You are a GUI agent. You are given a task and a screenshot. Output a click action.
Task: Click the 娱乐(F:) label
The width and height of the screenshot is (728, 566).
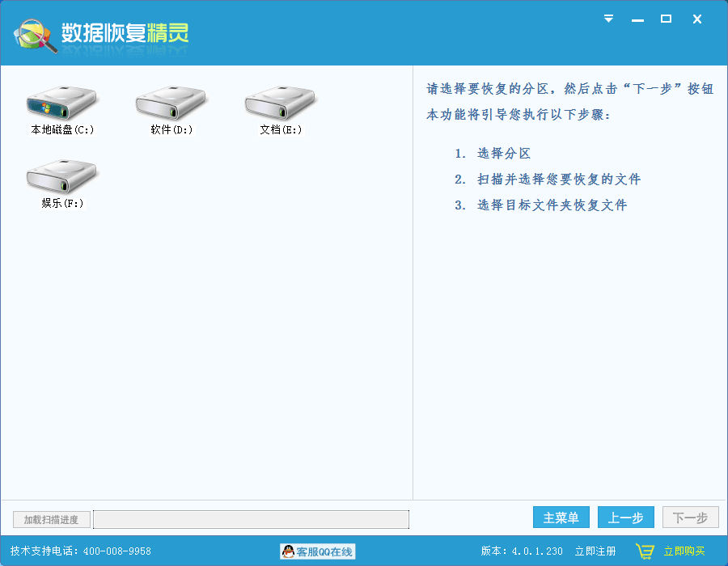[62, 203]
